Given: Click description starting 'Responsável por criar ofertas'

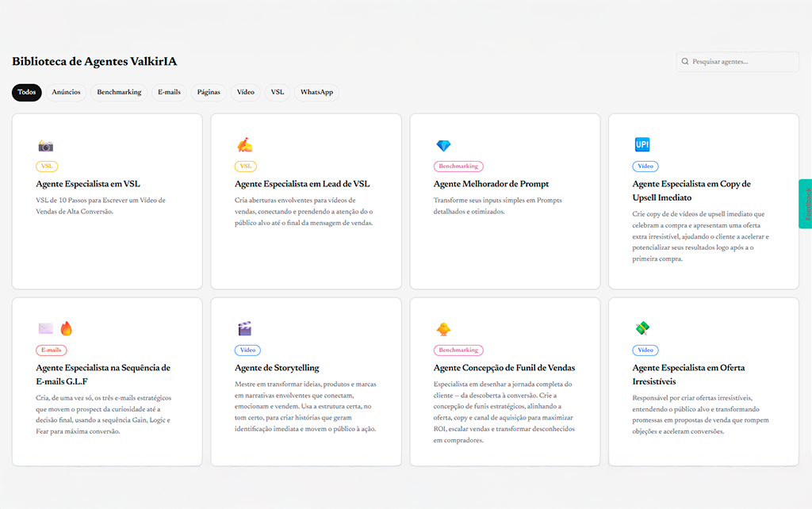Looking at the screenshot, I should coord(701,414).
